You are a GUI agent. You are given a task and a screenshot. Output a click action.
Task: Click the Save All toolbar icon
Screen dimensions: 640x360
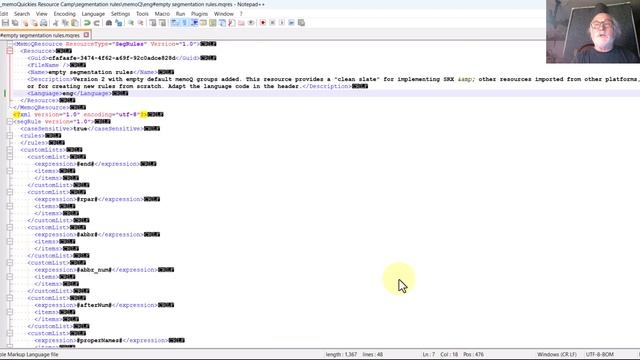click(x=15, y=23)
